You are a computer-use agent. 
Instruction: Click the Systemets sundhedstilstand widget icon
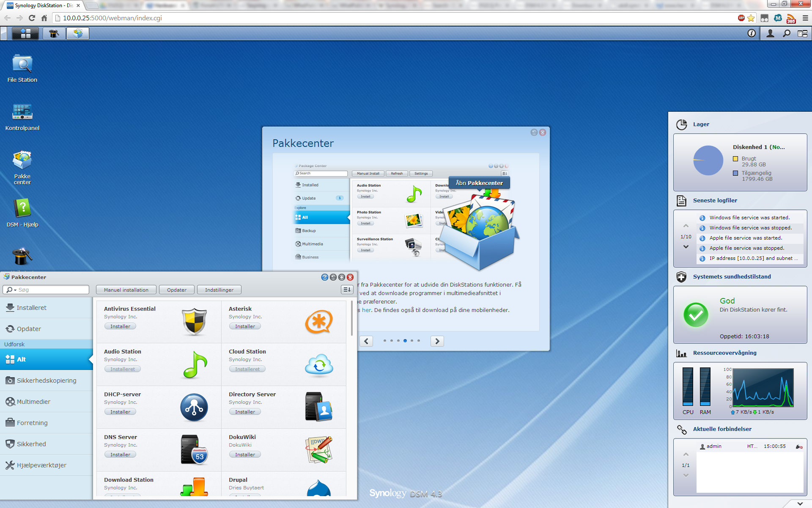click(681, 277)
